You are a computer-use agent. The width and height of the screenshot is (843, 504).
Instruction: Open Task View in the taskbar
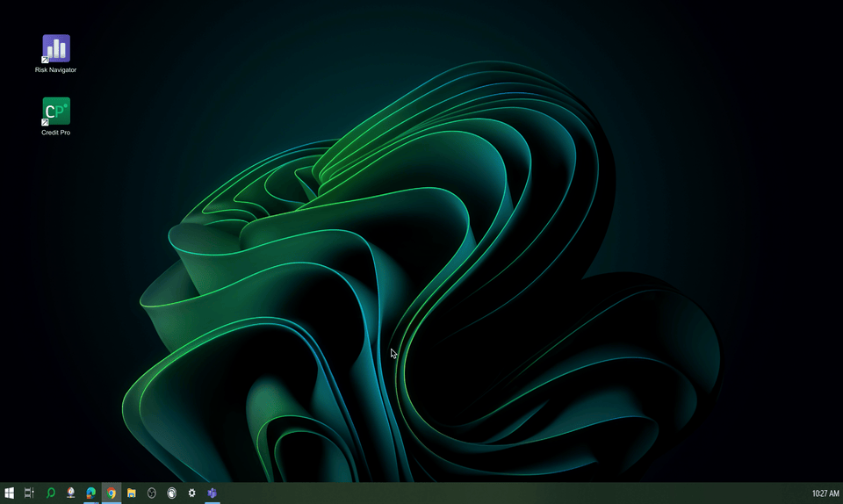tap(29, 493)
